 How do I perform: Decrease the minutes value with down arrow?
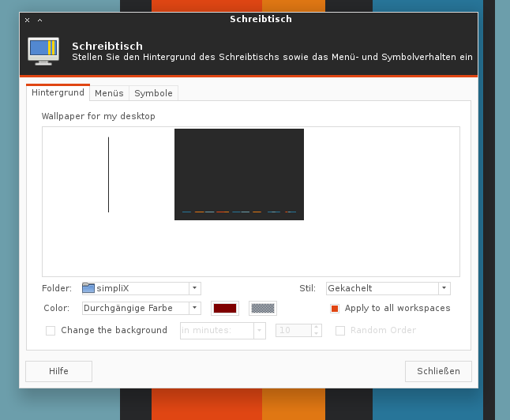point(317,334)
